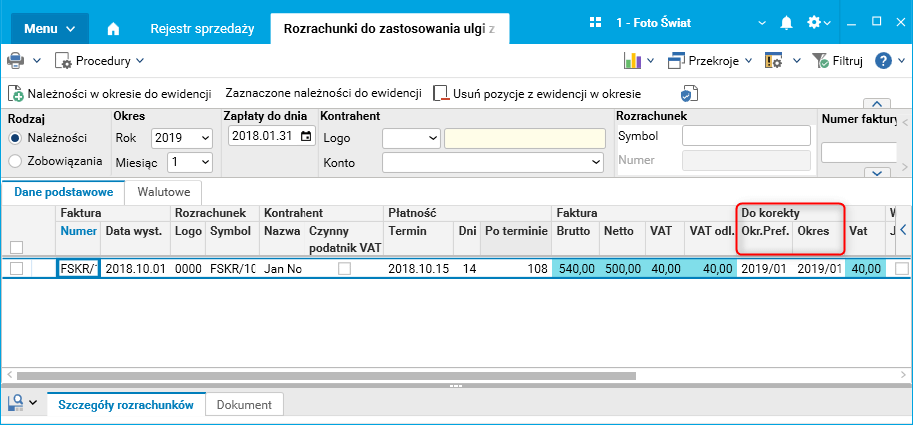
Task: Click the Jan No contractor cell
Action: tap(282, 268)
